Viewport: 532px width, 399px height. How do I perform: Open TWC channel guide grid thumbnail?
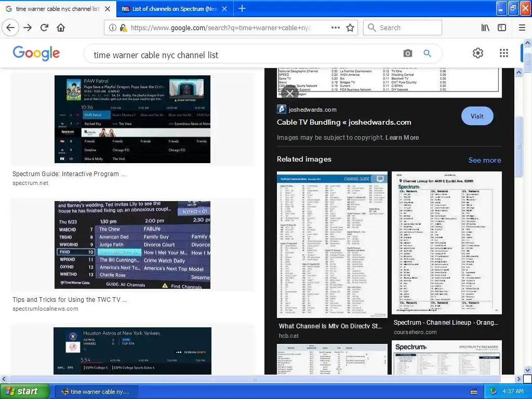pos(132,245)
